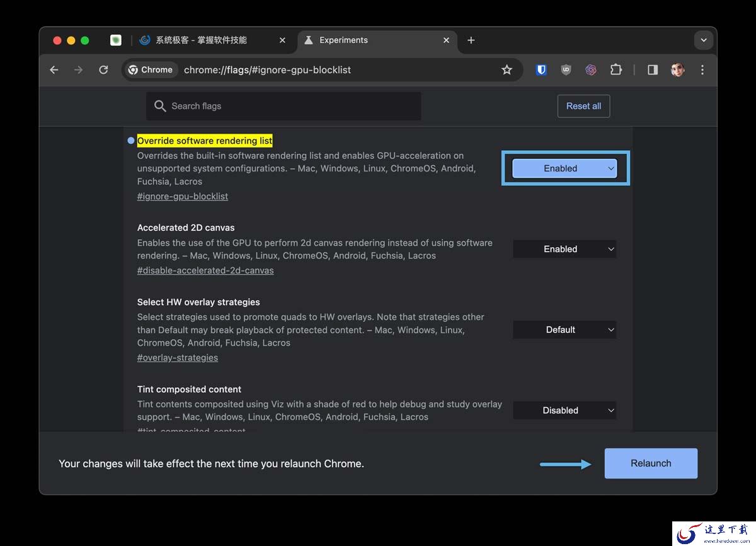Screen dimensions: 756x546
Task: Focus the address bar URL text
Action: pyautogui.click(x=267, y=70)
